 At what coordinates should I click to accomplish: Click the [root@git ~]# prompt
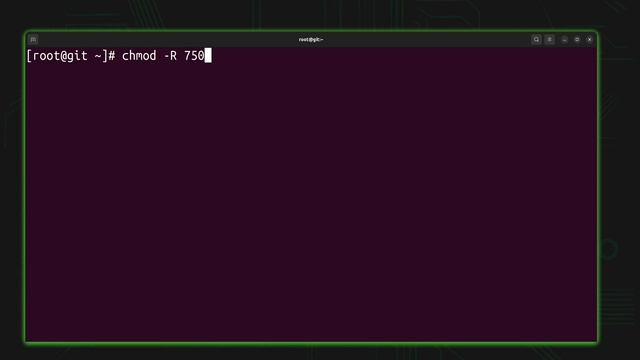(71, 56)
